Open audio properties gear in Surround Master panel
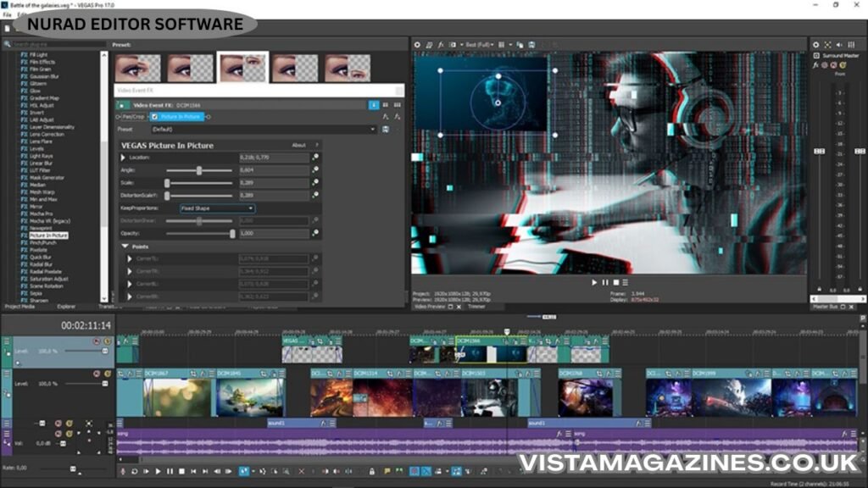The image size is (868, 488). click(815, 44)
